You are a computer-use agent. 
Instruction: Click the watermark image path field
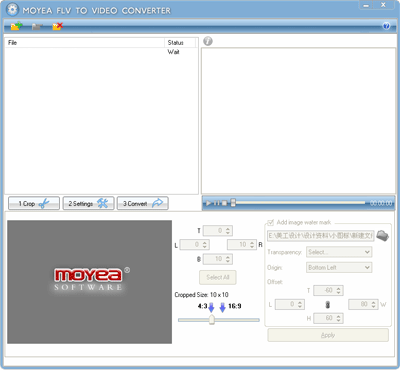tap(321, 236)
